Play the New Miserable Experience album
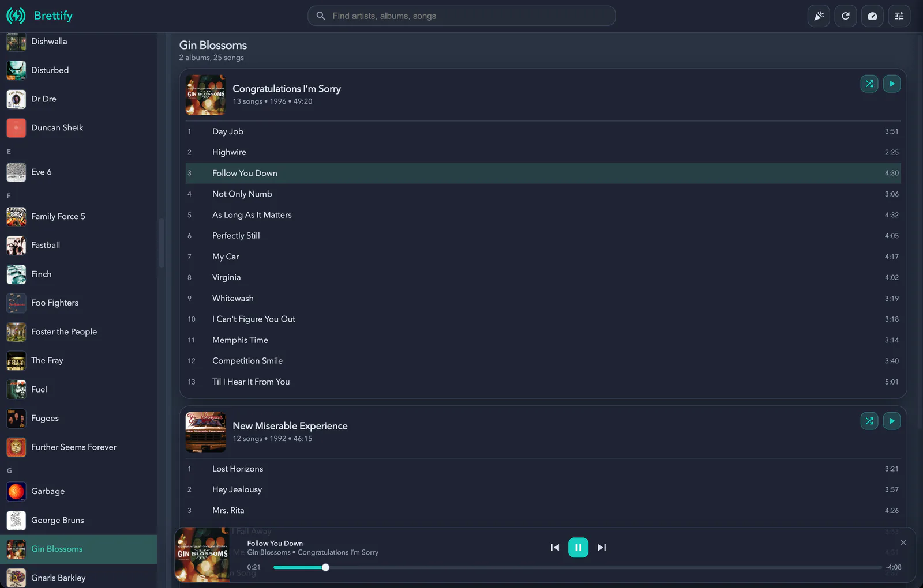This screenshot has width=923, height=588. [x=892, y=421]
